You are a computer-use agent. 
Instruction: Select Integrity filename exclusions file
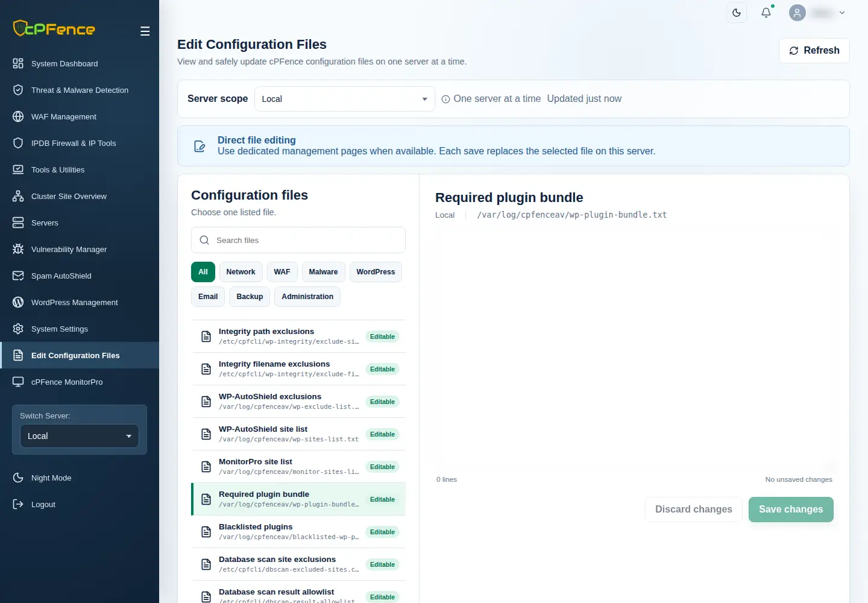tap(298, 369)
